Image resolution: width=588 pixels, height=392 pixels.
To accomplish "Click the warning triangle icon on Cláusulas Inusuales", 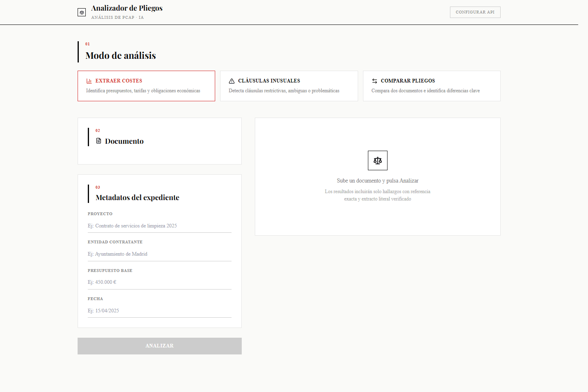I will [x=232, y=81].
